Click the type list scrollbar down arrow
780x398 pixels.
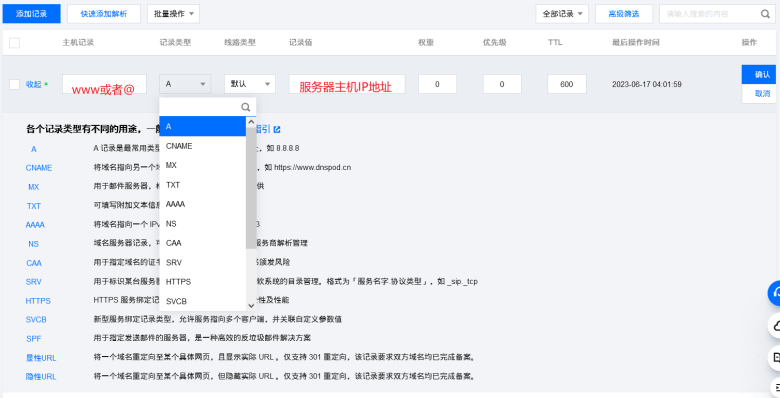click(x=251, y=305)
